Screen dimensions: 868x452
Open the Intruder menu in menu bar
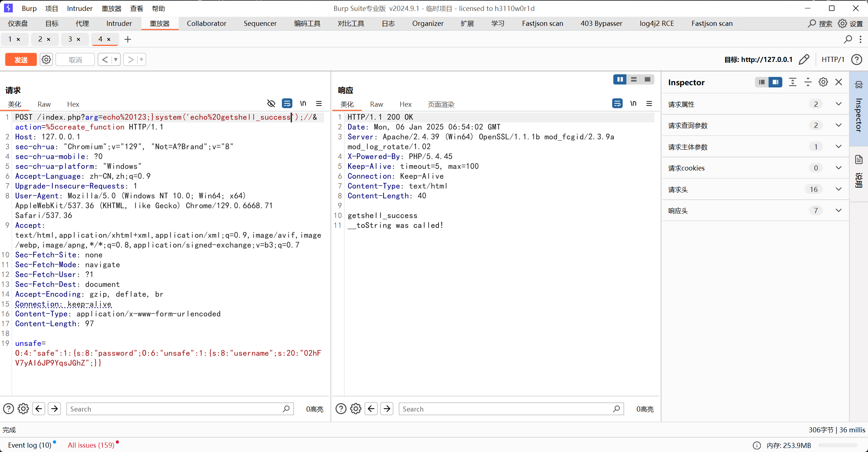tap(79, 8)
